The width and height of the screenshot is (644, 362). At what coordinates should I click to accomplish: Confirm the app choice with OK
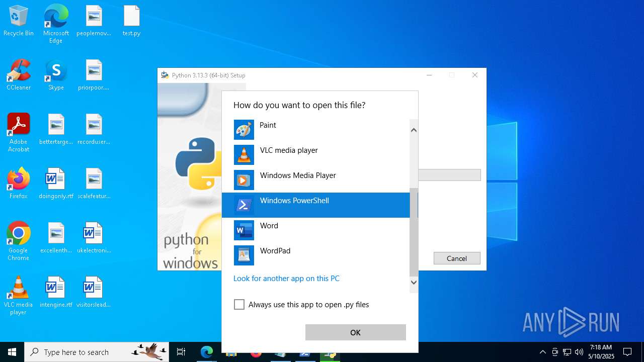tap(355, 332)
